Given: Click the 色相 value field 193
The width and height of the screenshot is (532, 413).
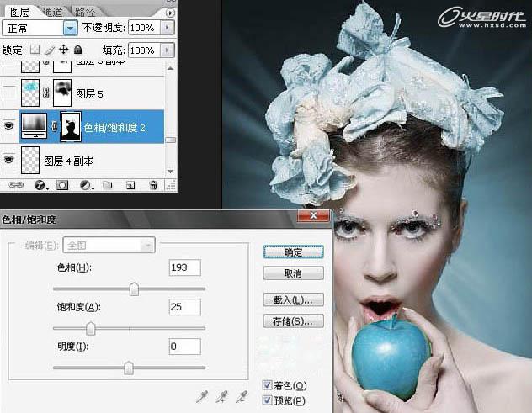Looking at the screenshot, I should pos(184,267).
